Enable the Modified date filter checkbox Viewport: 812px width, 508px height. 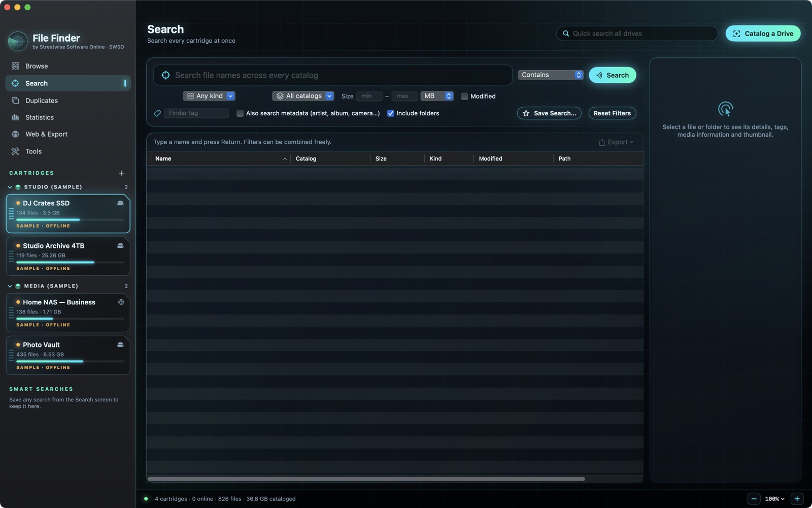click(464, 96)
